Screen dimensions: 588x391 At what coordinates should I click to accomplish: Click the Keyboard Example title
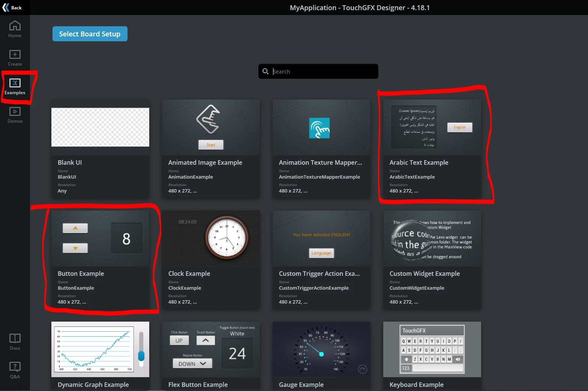[x=417, y=385]
